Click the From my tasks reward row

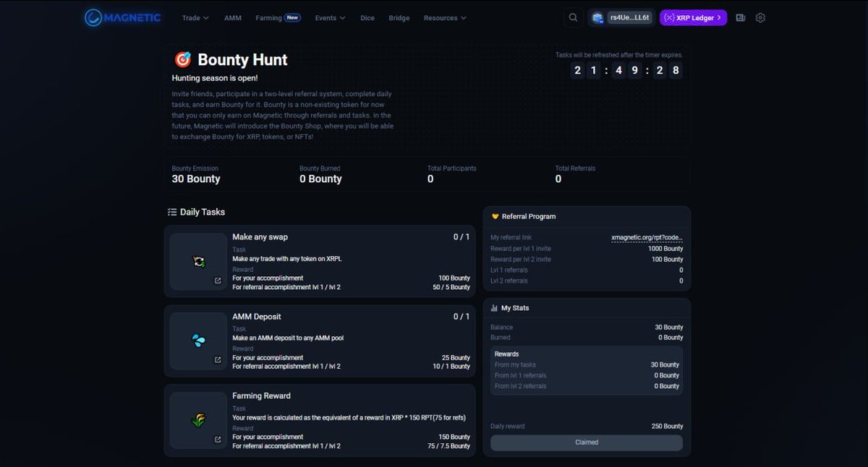587,365
